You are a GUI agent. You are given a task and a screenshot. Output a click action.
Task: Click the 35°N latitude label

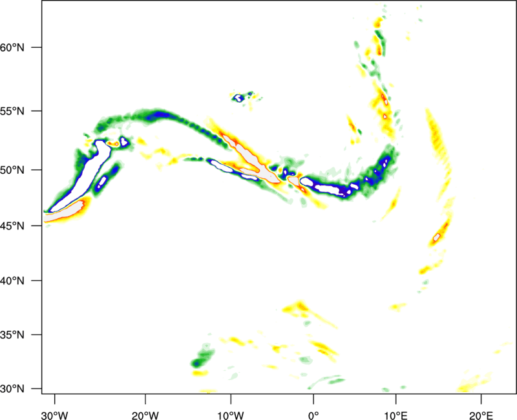click(x=12, y=335)
